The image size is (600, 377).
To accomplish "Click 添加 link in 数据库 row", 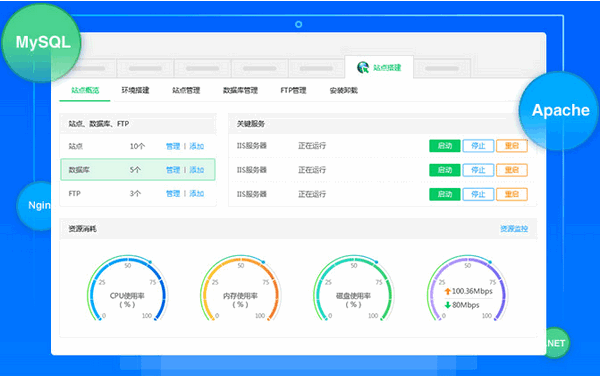I will [x=197, y=170].
